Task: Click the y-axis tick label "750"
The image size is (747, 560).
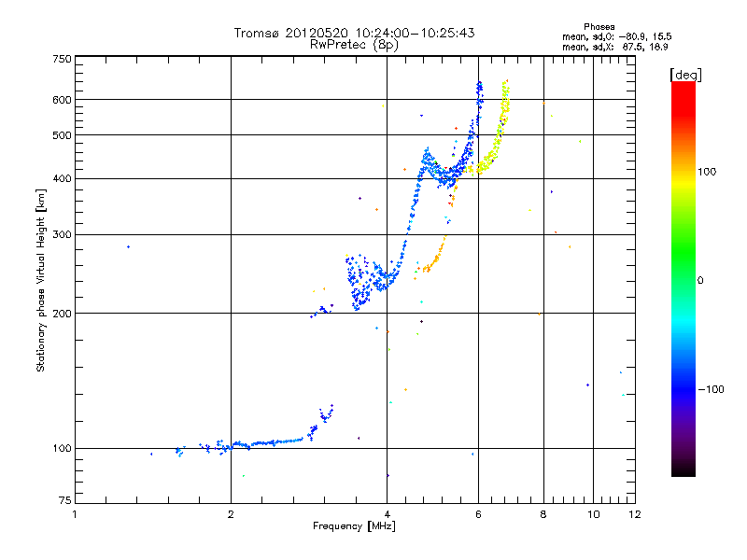Action: tap(62, 59)
